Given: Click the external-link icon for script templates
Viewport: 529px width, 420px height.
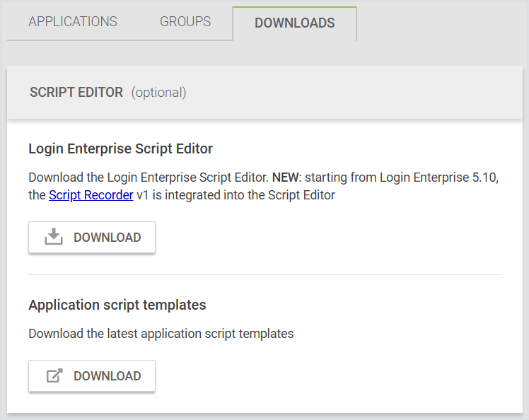Looking at the screenshot, I should 54,376.
